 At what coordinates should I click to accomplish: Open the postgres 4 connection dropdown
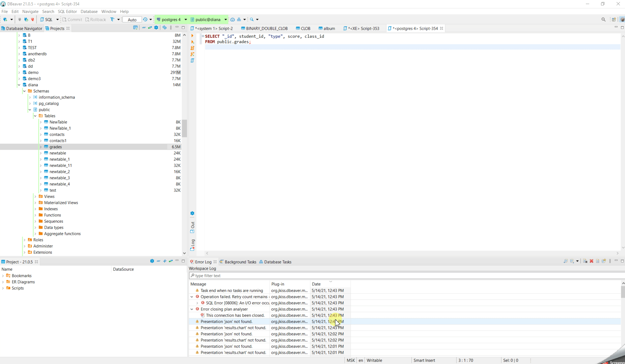point(186,19)
